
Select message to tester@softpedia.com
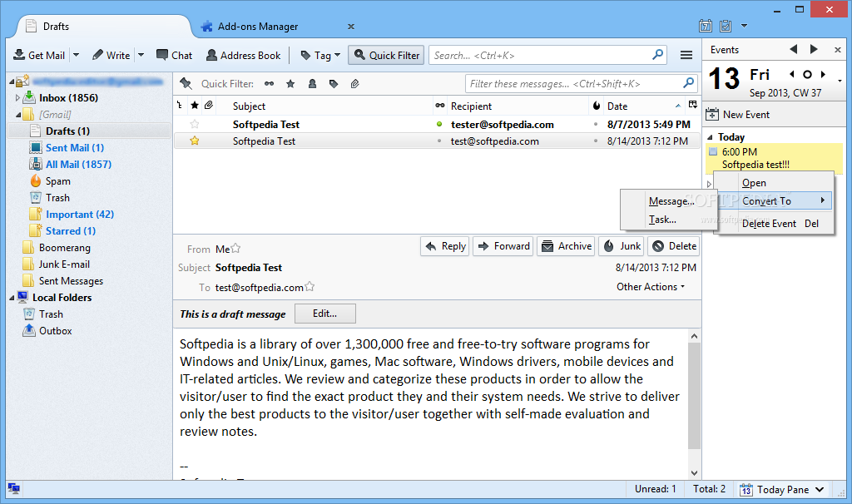click(x=437, y=125)
